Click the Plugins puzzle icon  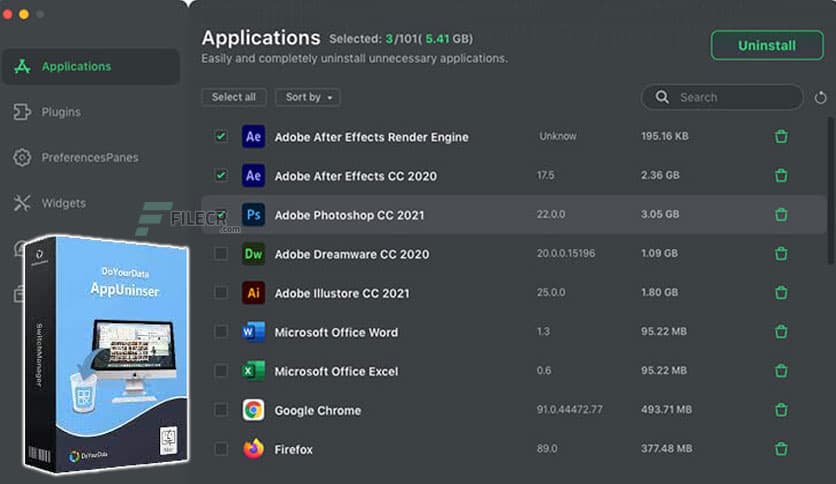pos(22,112)
